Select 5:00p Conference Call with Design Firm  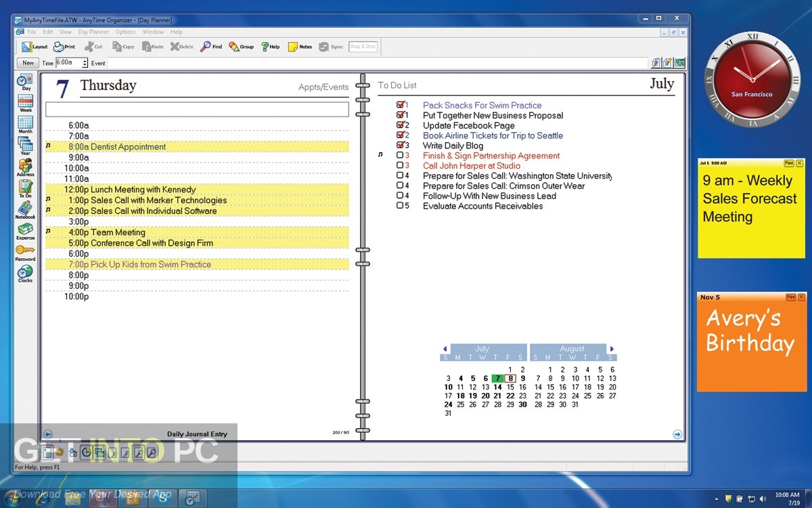[197, 243]
